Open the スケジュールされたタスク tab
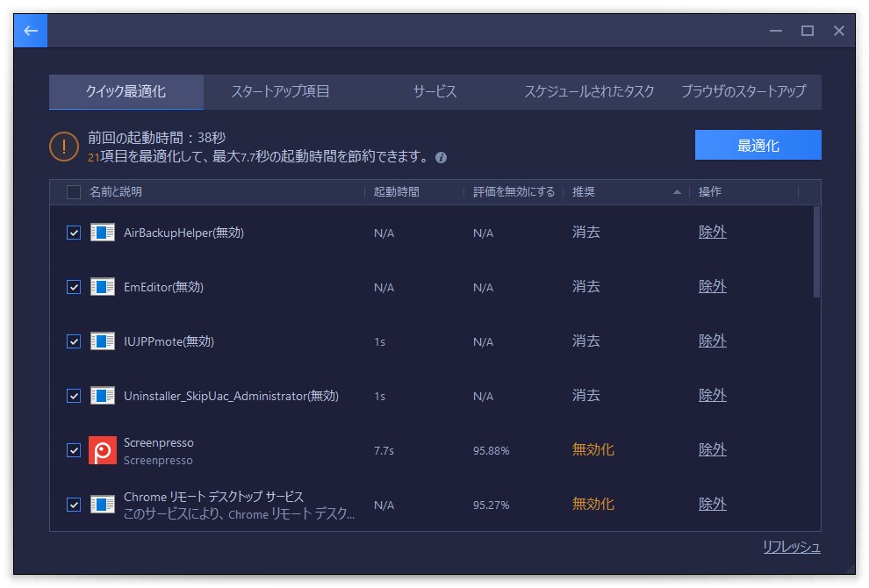 tap(589, 91)
